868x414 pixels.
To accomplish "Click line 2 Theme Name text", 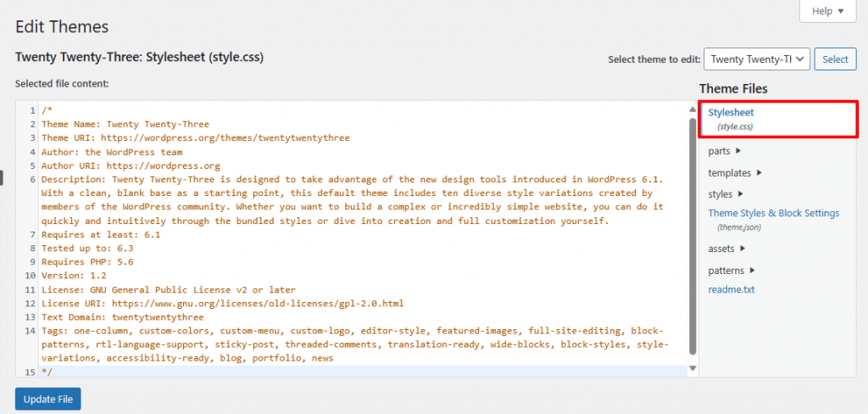I will coord(125,124).
